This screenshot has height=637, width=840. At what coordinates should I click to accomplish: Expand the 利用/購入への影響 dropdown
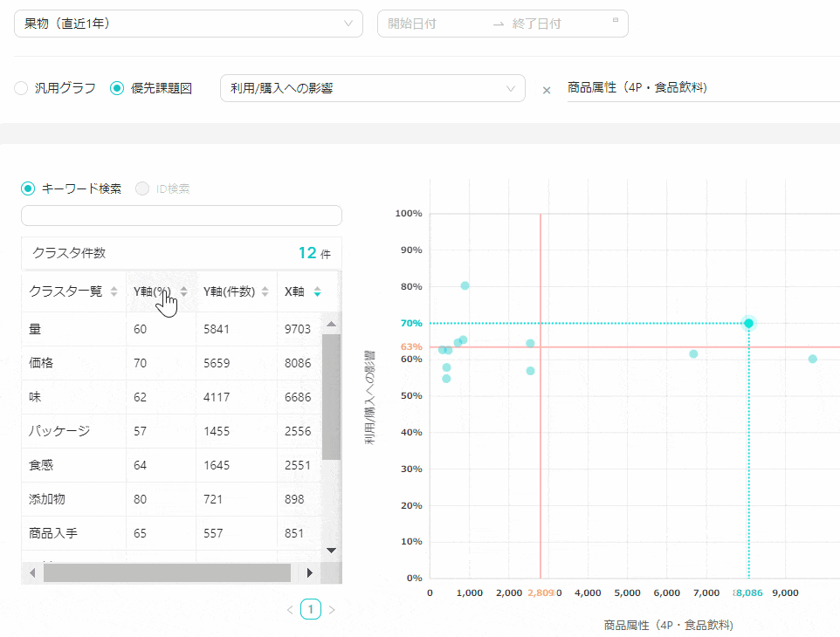point(372,88)
